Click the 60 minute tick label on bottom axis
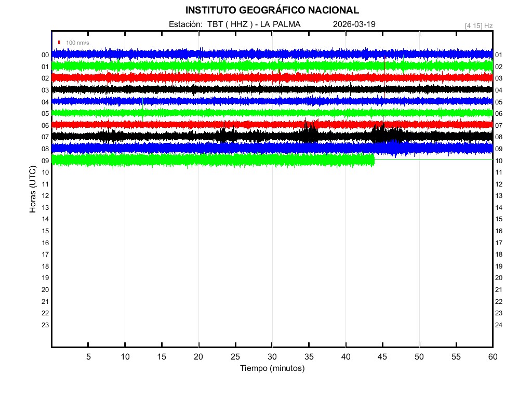532x399 pixels. pyautogui.click(x=492, y=356)
